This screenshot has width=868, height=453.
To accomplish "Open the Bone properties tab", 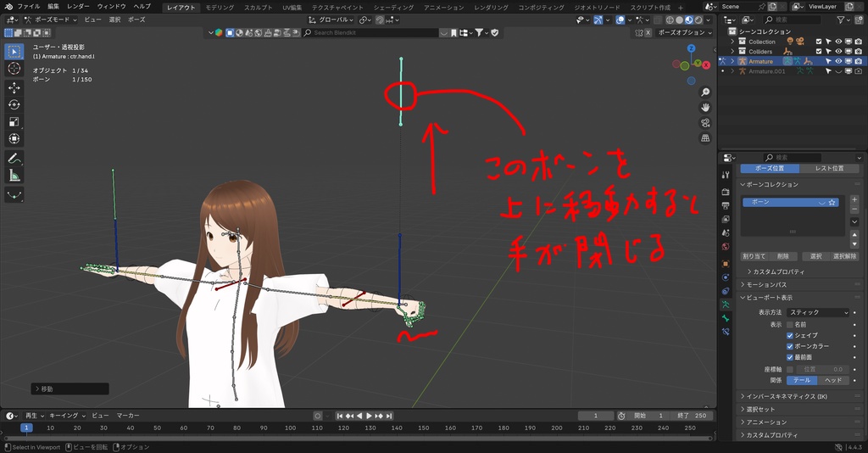I will tap(726, 318).
